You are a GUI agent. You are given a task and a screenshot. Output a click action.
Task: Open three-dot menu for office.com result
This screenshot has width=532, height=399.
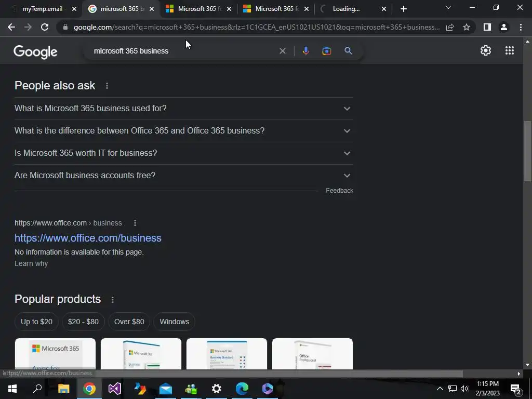pyautogui.click(x=135, y=223)
